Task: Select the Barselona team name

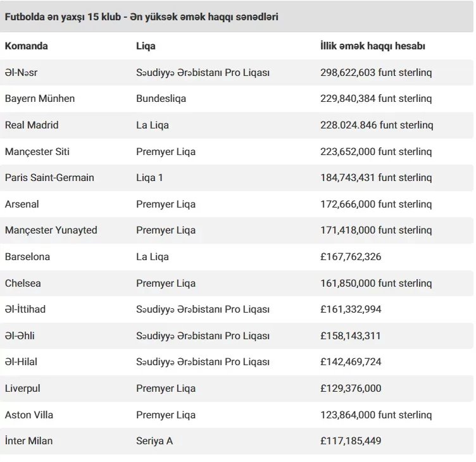Action: click(27, 257)
